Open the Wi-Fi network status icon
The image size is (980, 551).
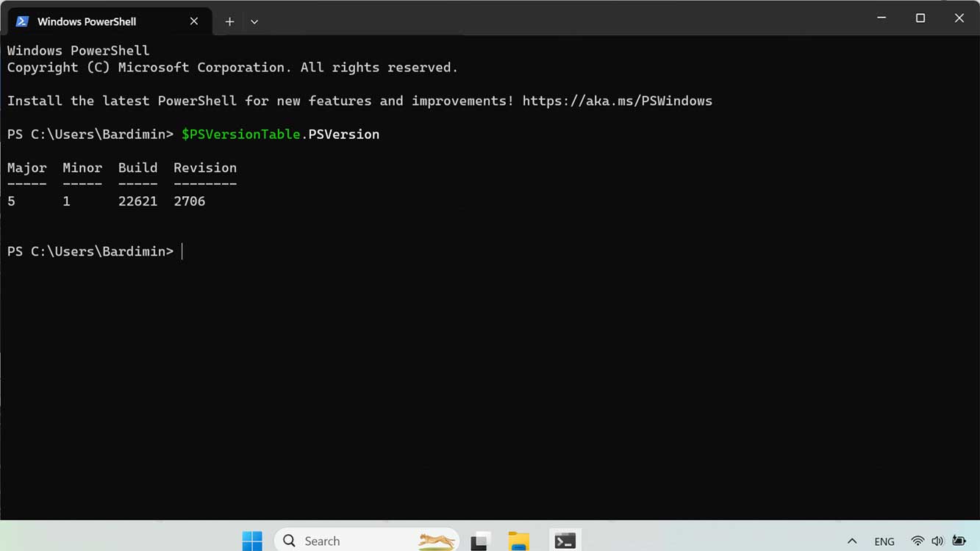(x=918, y=541)
